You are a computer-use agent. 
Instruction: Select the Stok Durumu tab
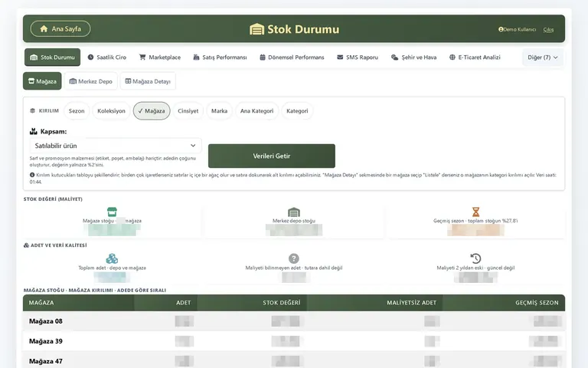53,57
